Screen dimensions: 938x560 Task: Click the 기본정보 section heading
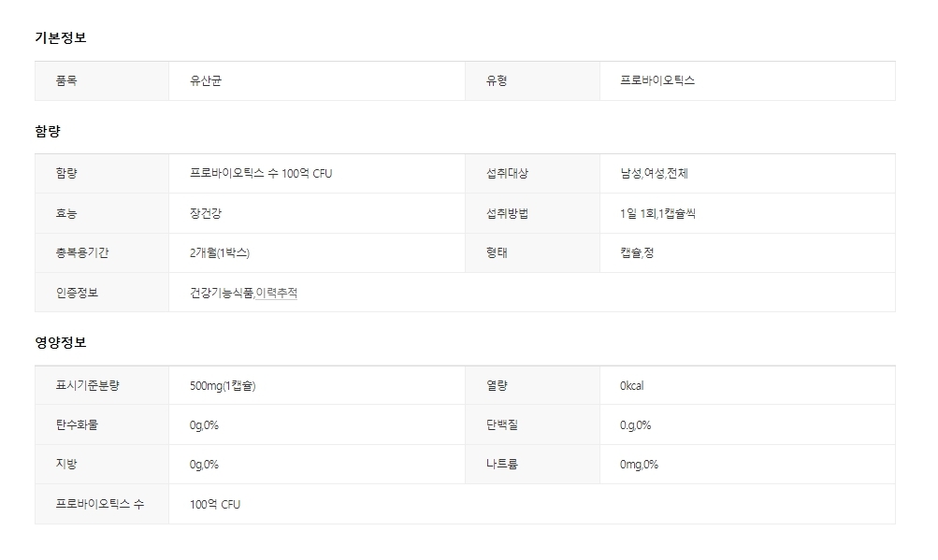[x=61, y=37]
